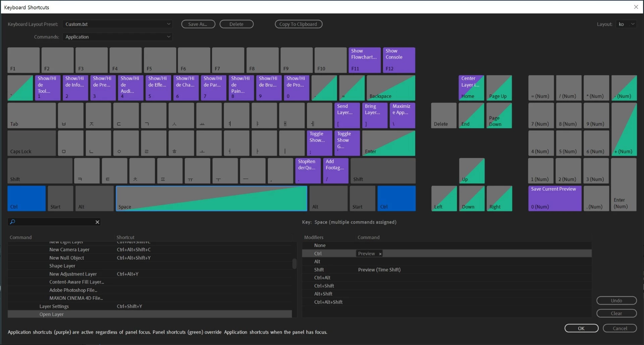This screenshot has height=345, width=644.
Task: Select the main Enter key
Action: (388, 143)
